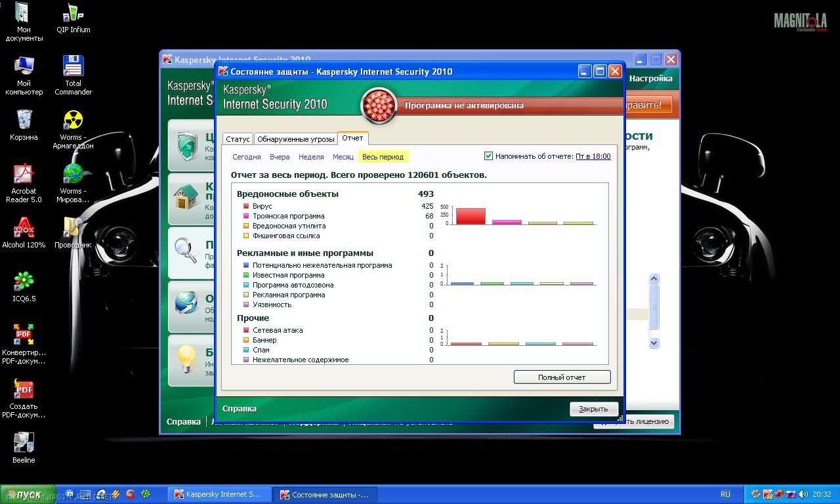Open Справка in the protection status window
Screen dimensions: 840x504
click(240, 408)
